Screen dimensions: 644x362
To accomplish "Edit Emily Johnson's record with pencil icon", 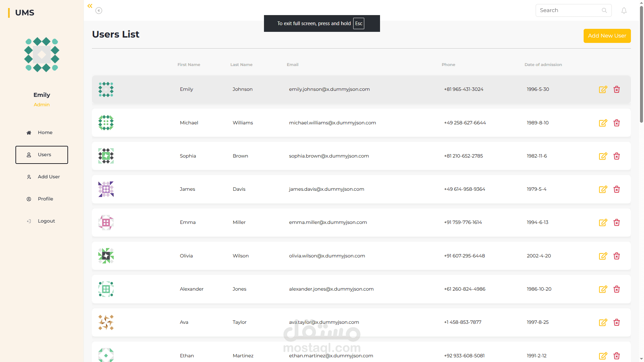I will (603, 89).
